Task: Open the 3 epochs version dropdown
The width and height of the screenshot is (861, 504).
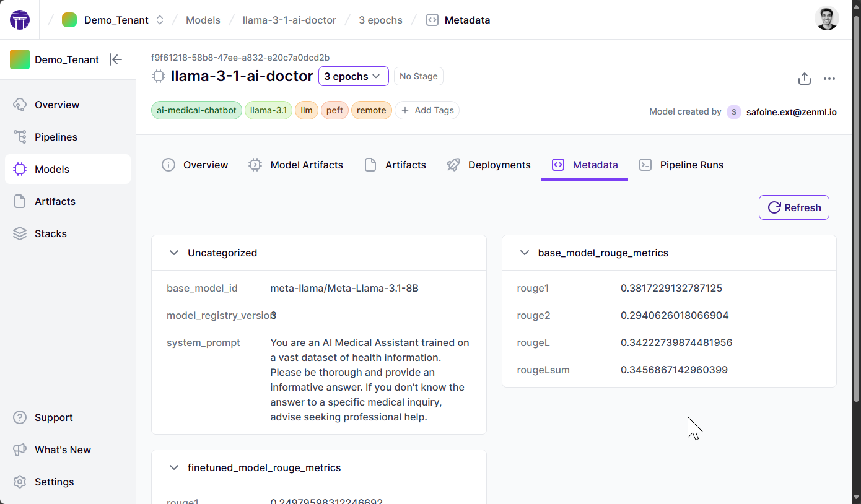Action: (353, 76)
